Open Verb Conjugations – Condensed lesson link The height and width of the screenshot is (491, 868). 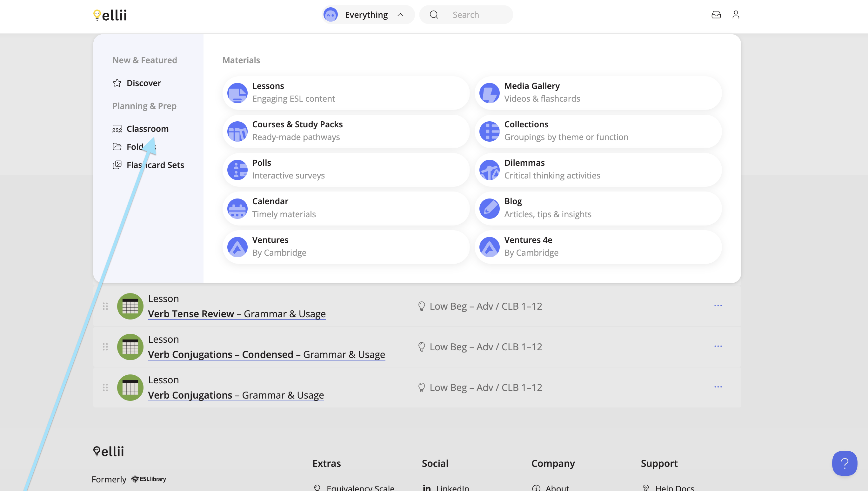click(266, 354)
